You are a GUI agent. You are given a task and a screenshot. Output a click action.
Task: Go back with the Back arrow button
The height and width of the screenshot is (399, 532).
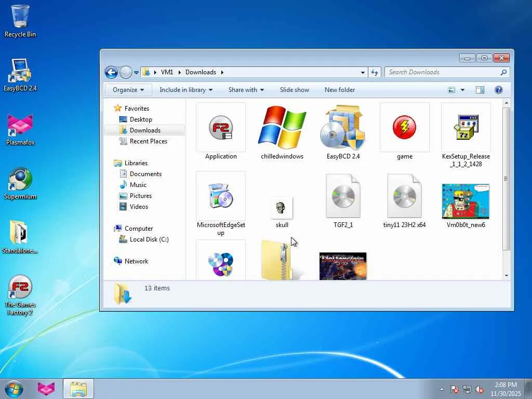(111, 72)
